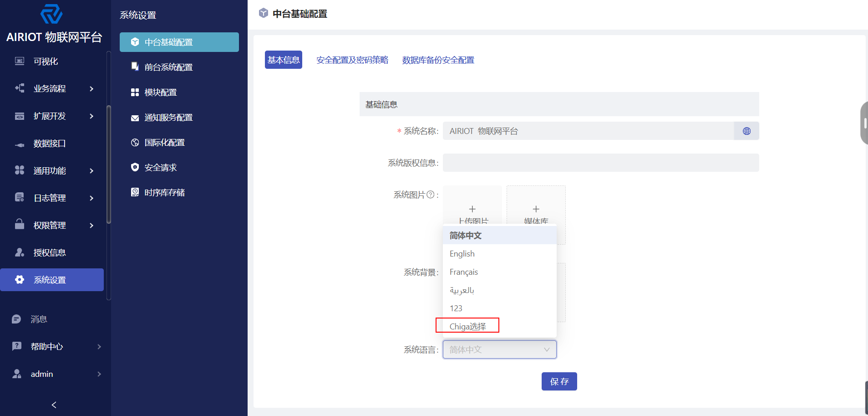The width and height of the screenshot is (868, 416).
Task: Expand the 扩展开发 submenu chevron
Action: 91,116
